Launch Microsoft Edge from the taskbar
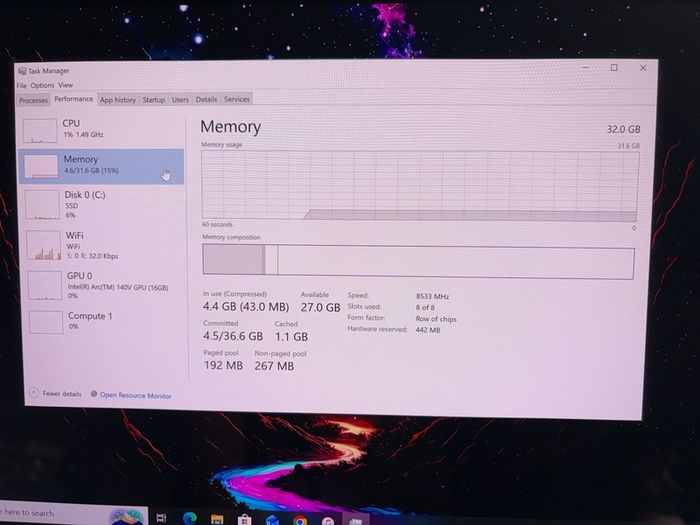 (189, 518)
